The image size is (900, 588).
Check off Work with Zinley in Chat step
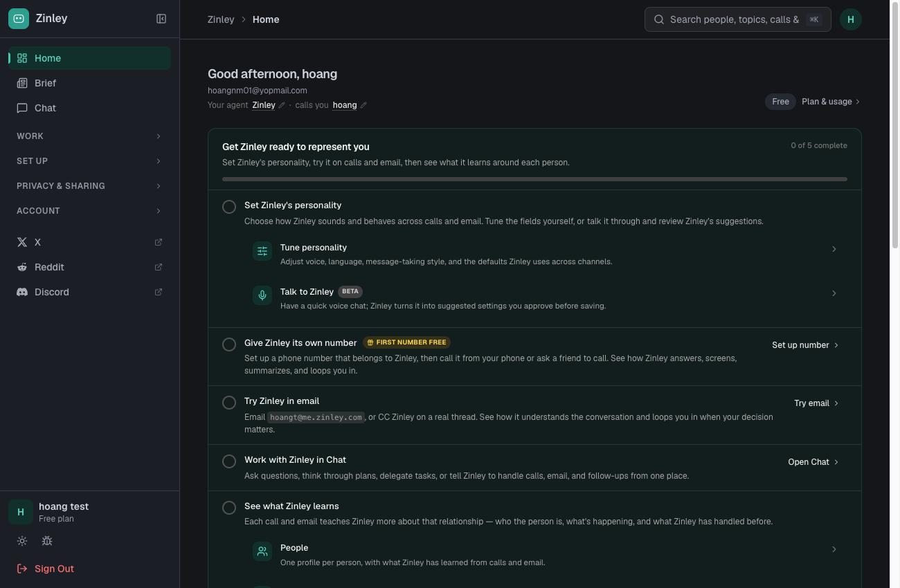(x=229, y=461)
